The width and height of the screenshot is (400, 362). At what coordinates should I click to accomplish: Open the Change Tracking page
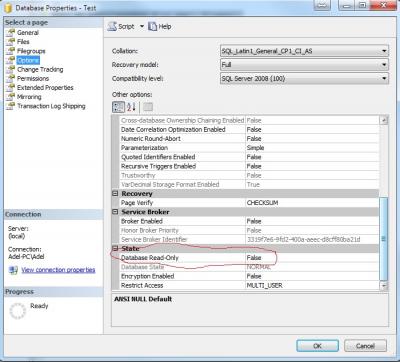point(40,69)
